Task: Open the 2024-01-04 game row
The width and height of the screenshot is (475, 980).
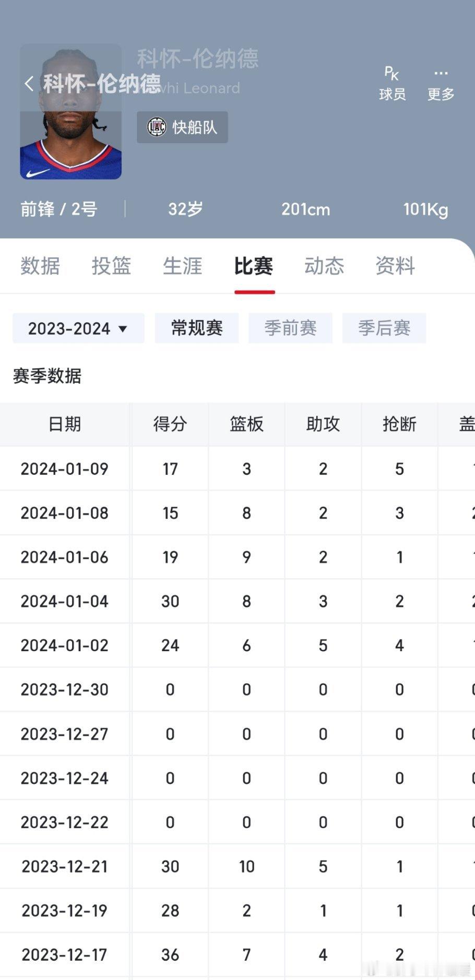Action: point(238,601)
